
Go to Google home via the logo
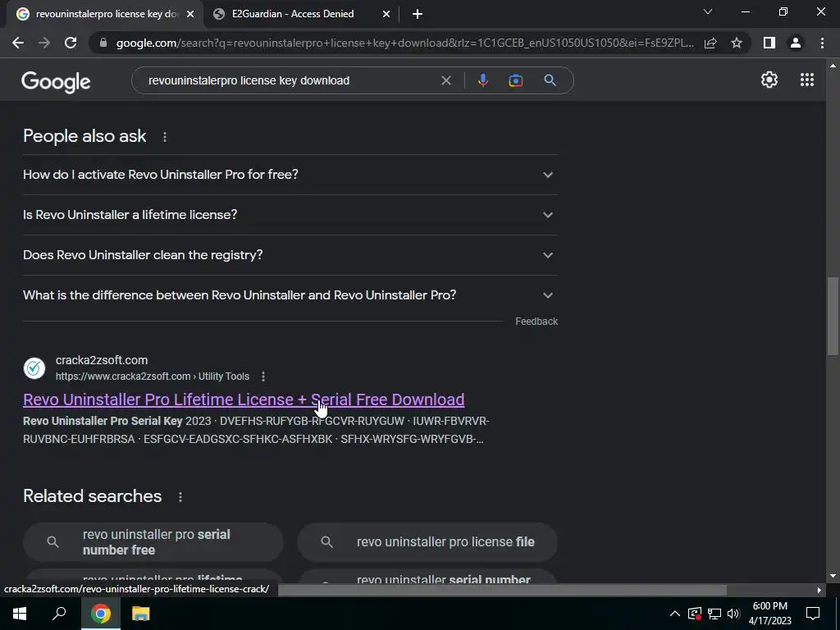[x=56, y=81]
